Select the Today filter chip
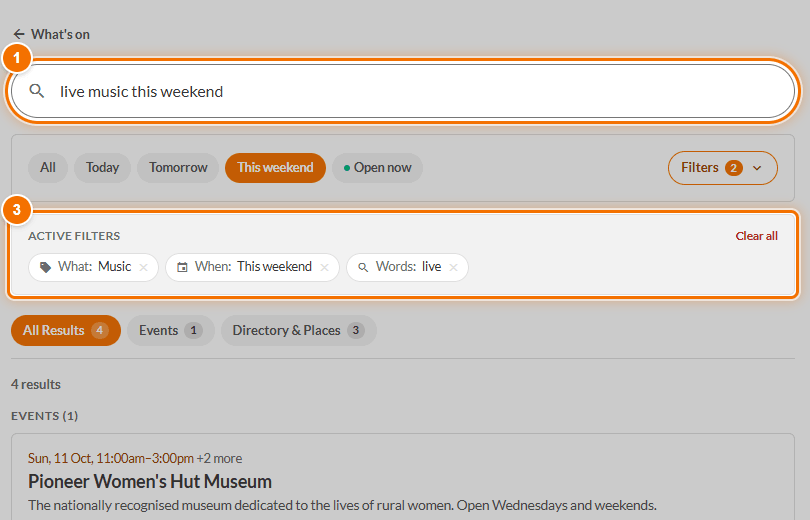 (102, 168)
